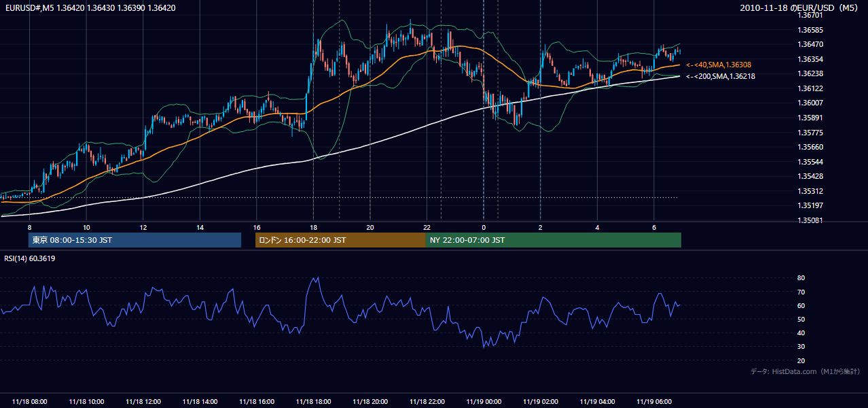The height and width of the screenshot is (408, 868).
Task: Click the RSI axis level 50
Action: (801, 319)
